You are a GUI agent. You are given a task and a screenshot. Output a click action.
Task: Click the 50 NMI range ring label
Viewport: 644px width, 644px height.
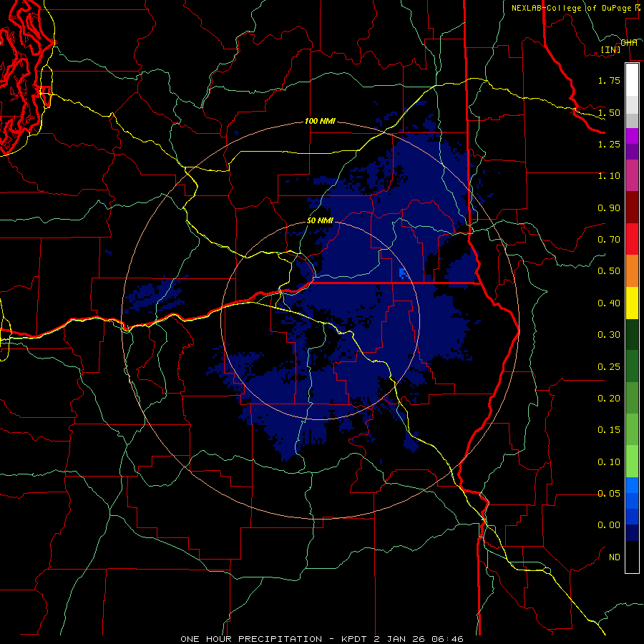(320, 220)
